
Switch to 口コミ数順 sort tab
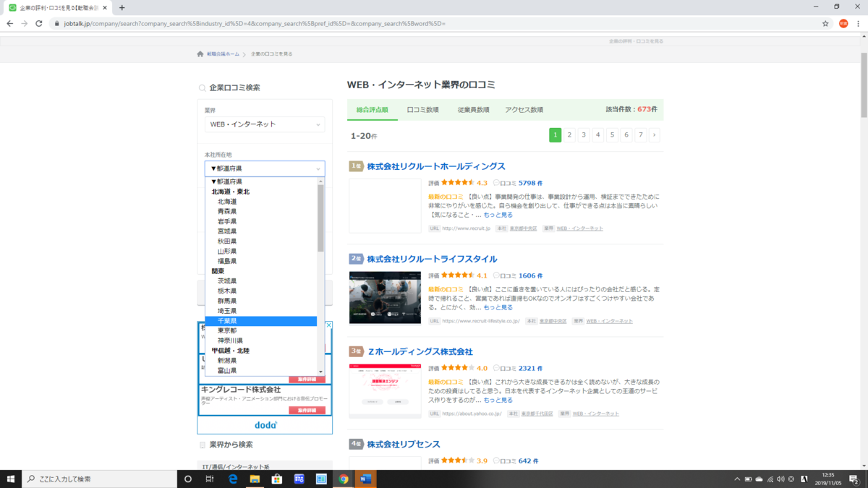(x=423, y=110)
